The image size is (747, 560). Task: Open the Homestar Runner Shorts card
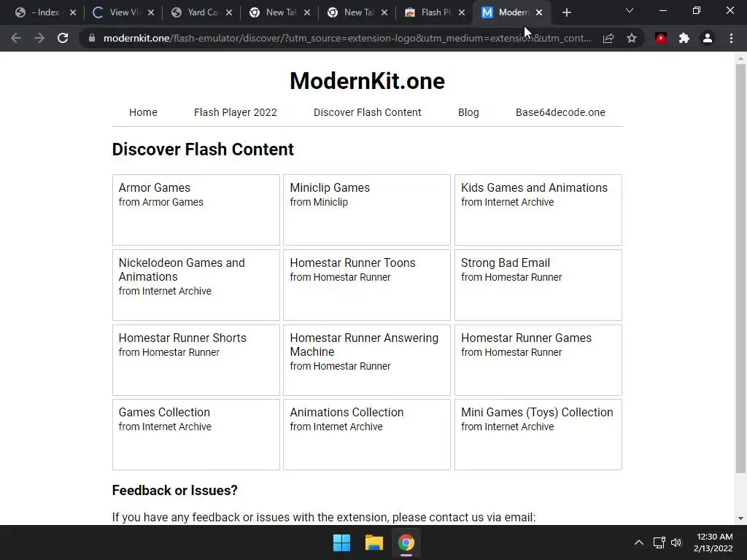pyautogui.click(x=196, y=360)
